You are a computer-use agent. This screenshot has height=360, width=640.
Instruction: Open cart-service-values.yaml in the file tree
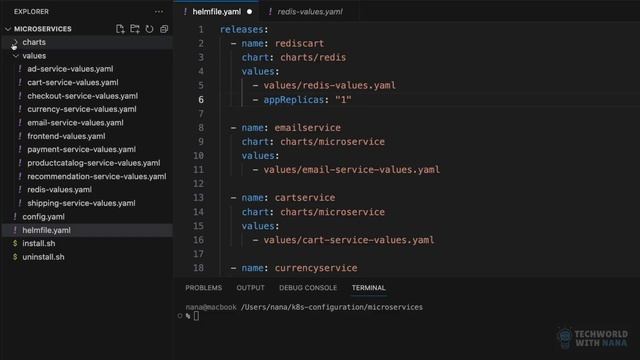(x=73, y=82)
